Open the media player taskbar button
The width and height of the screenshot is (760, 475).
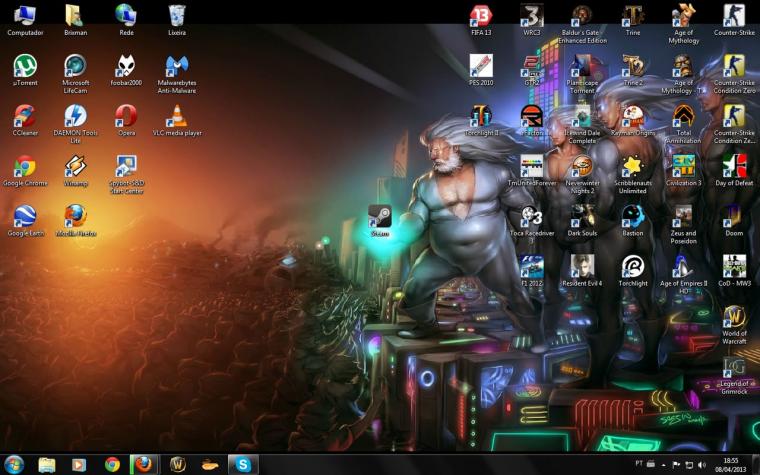click(79, 465)
